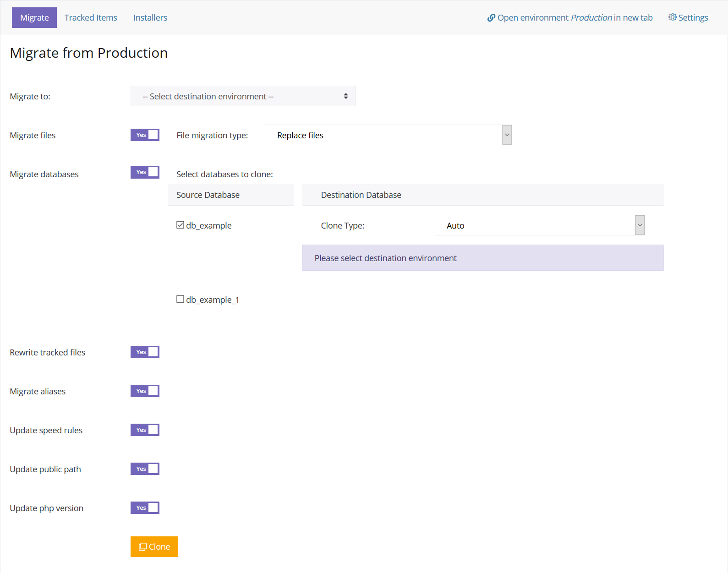Disable the Rewrite tracked files switch

click(x=145, y=352)
